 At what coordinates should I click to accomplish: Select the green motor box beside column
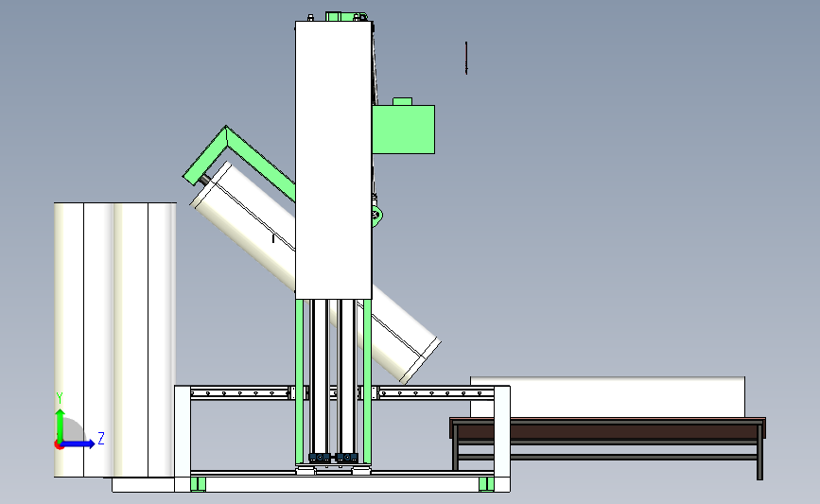click(403, 130)
